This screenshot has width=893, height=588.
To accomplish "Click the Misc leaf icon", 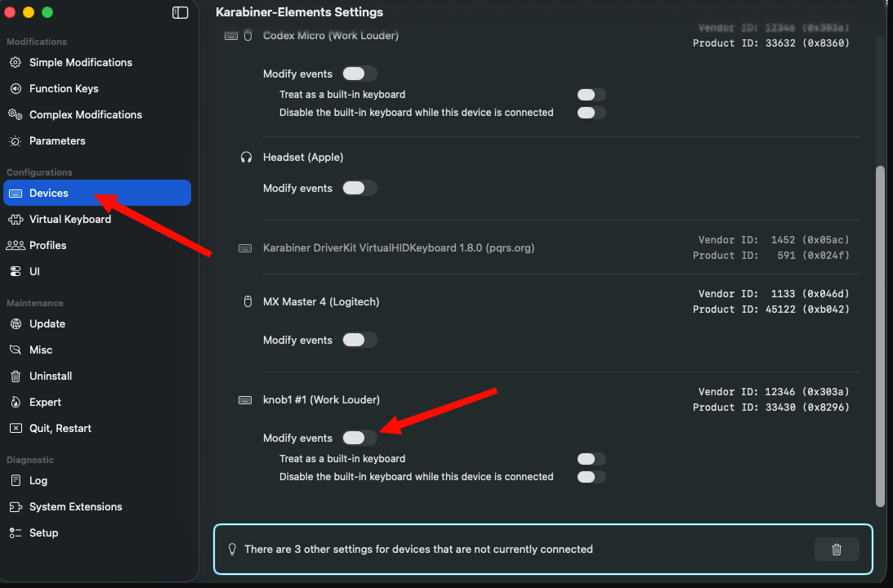I will [16, 350].
